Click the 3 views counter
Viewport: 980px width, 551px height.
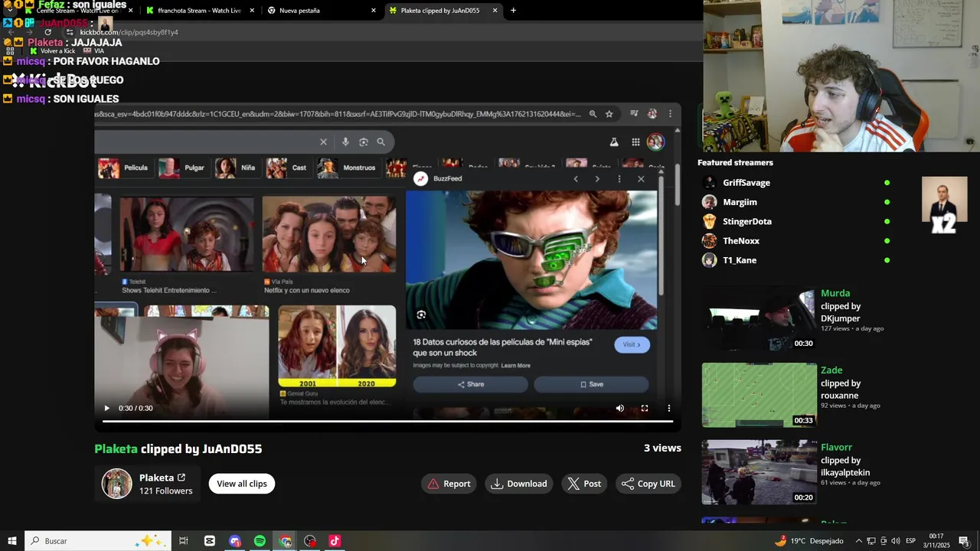tap(662, 448)
